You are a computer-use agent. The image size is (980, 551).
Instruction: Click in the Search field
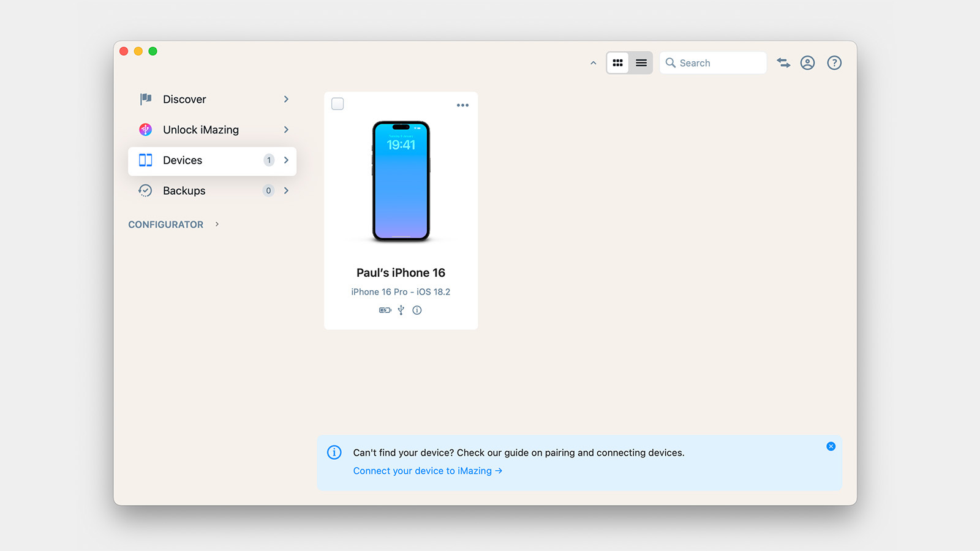[713, 62]
